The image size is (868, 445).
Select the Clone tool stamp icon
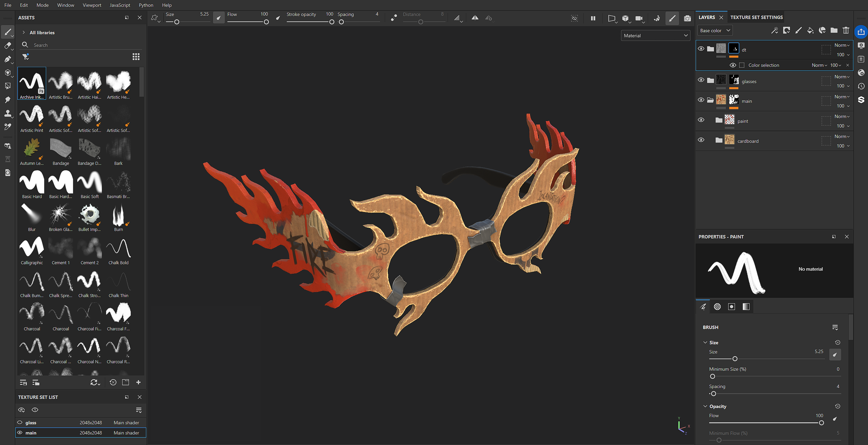point(7,113)
